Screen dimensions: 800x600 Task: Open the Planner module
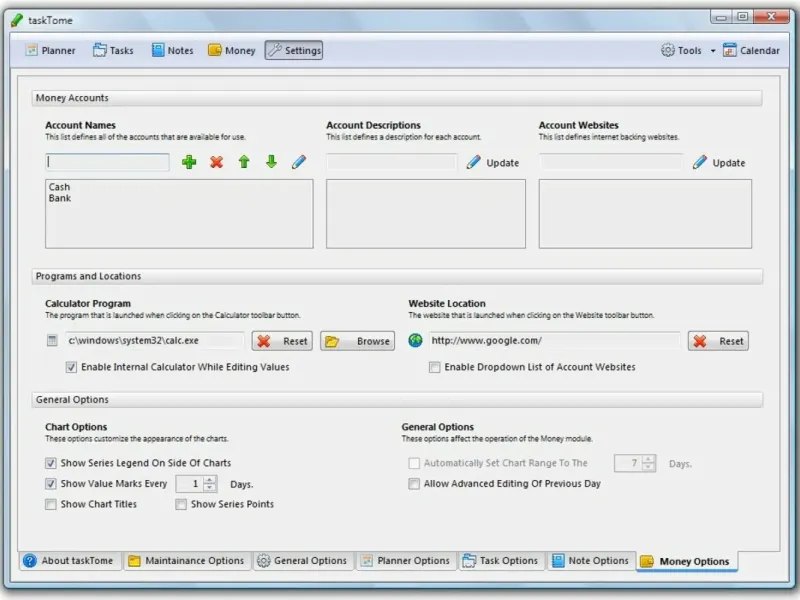pyautogui.click(x=51, y=51)
